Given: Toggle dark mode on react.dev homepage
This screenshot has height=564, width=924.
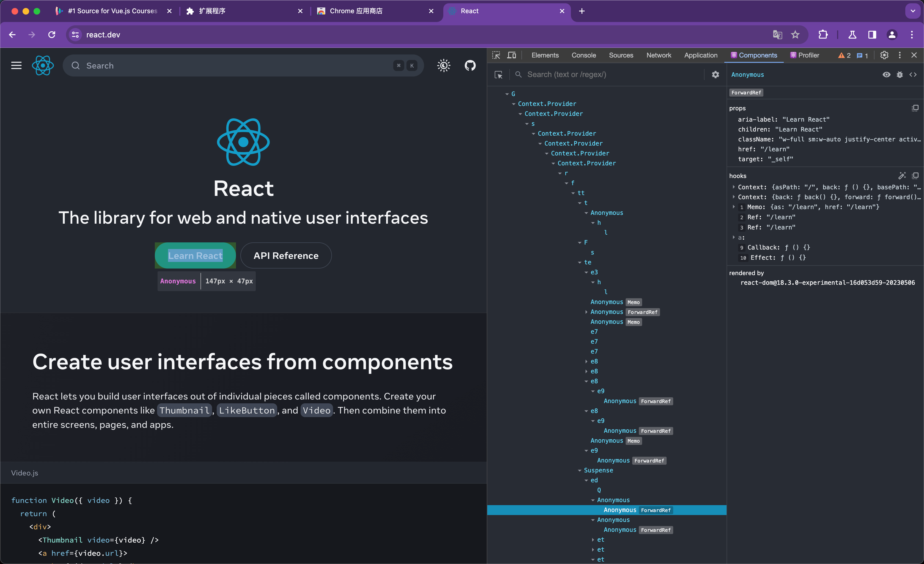Looking at the screenshot, I should click(x=444, y=65).
